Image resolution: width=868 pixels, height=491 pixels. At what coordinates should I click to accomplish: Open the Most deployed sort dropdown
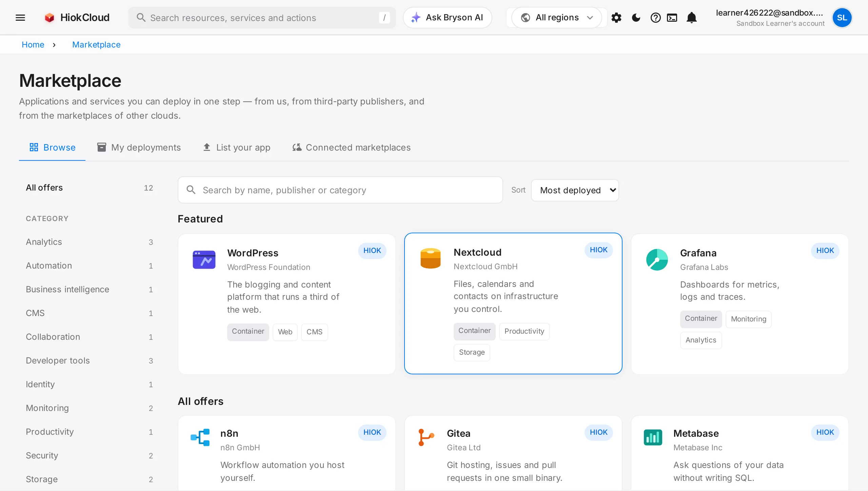click(x=575, y=190)
